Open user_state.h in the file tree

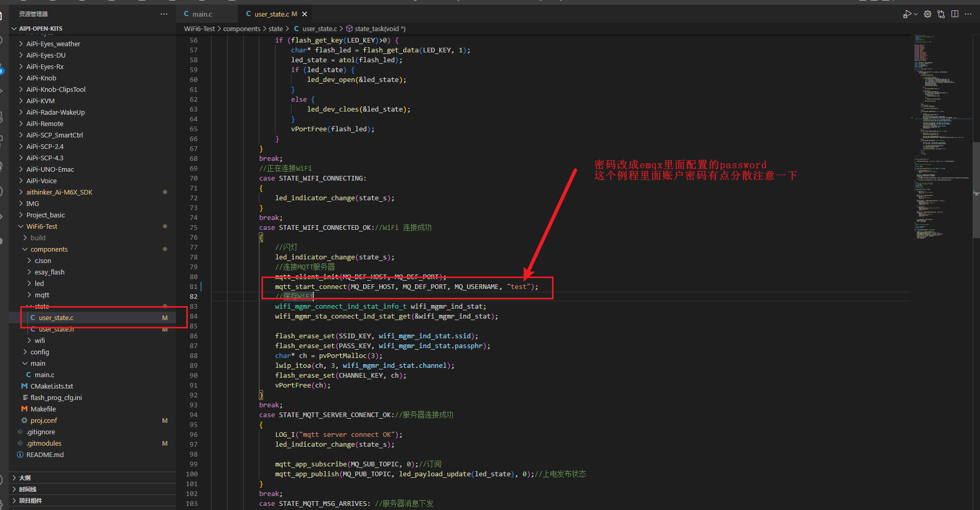(x=93, y=329)
